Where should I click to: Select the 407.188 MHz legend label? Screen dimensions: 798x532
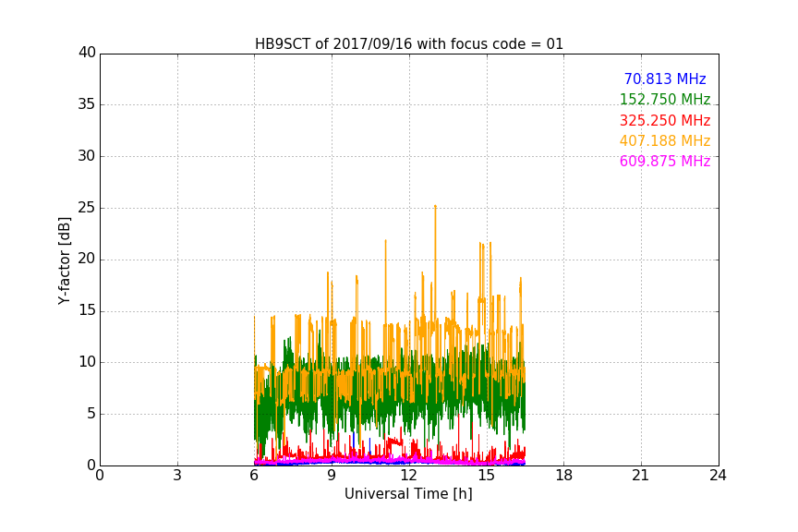(665, 140)
